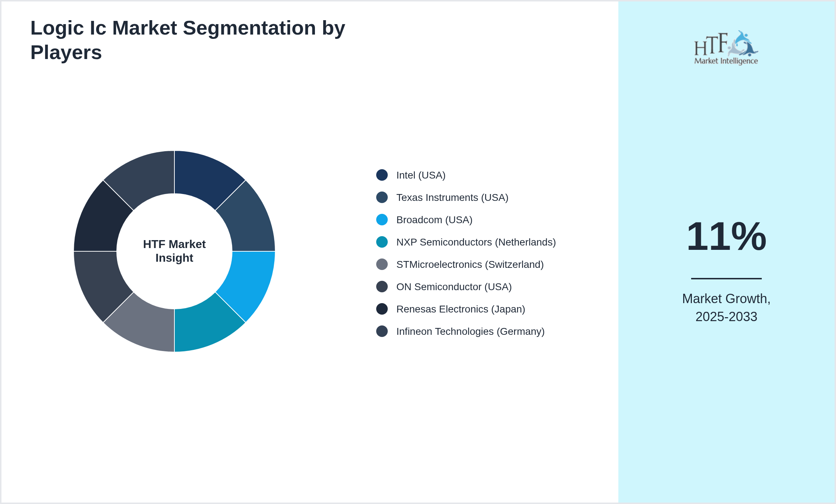This screenshot has height=504, width=836.
Task: Click the 'Market Growth, 2025-2033' caption
Action: (x=726, y=307)
